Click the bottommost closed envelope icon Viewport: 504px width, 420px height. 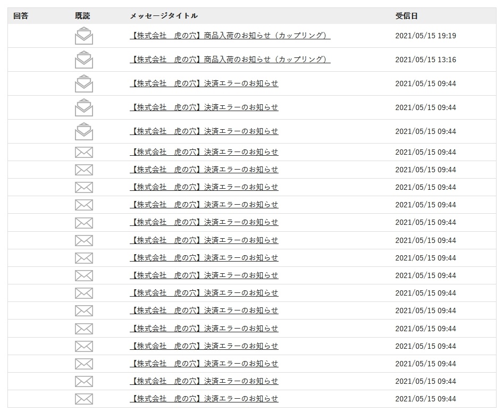84,399
